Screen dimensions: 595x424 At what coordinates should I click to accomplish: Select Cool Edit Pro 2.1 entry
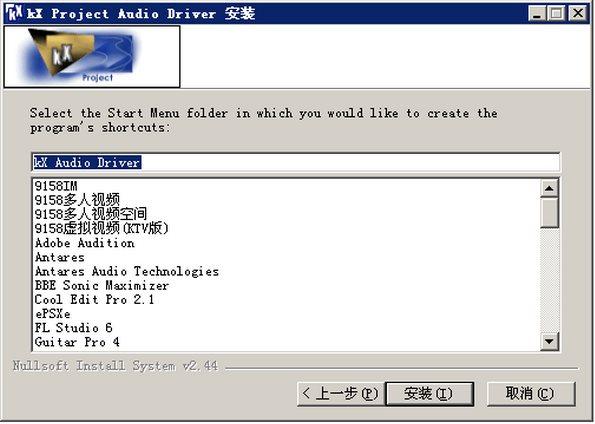(x=94, y=299)
